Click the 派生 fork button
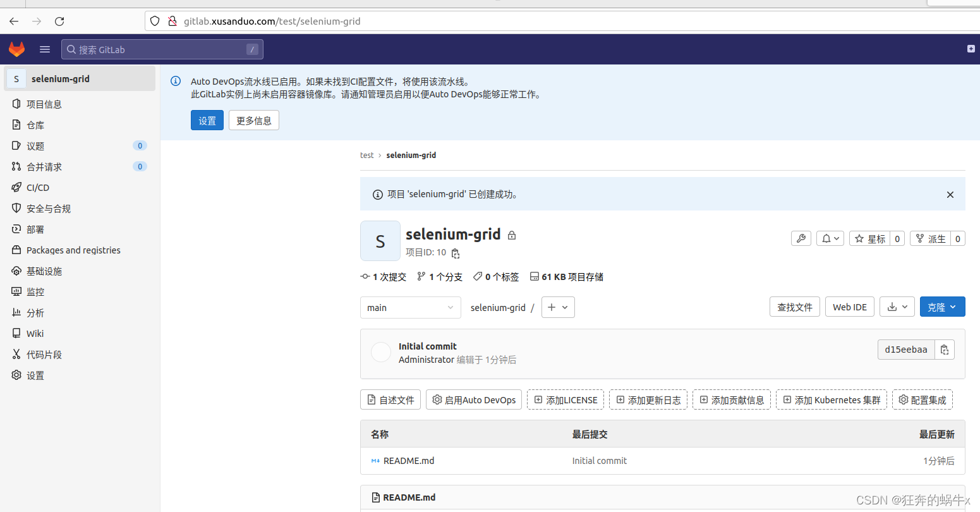Image resolution: width=980 pixels, height=512 pixels. coord(930,238)
